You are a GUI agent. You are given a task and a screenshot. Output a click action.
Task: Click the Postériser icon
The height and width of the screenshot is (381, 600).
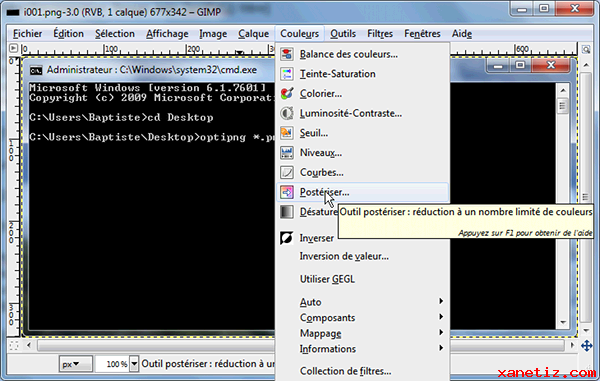287,192
